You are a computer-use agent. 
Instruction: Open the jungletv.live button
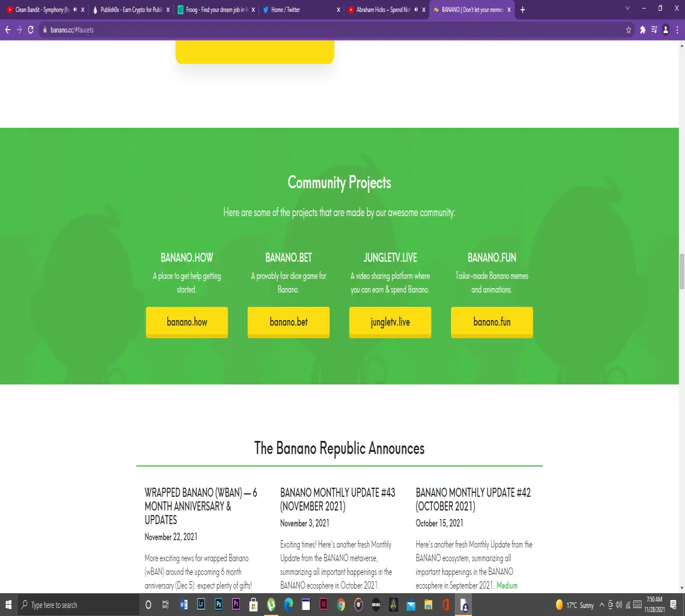pyautogui.click(x=390, y=322)
